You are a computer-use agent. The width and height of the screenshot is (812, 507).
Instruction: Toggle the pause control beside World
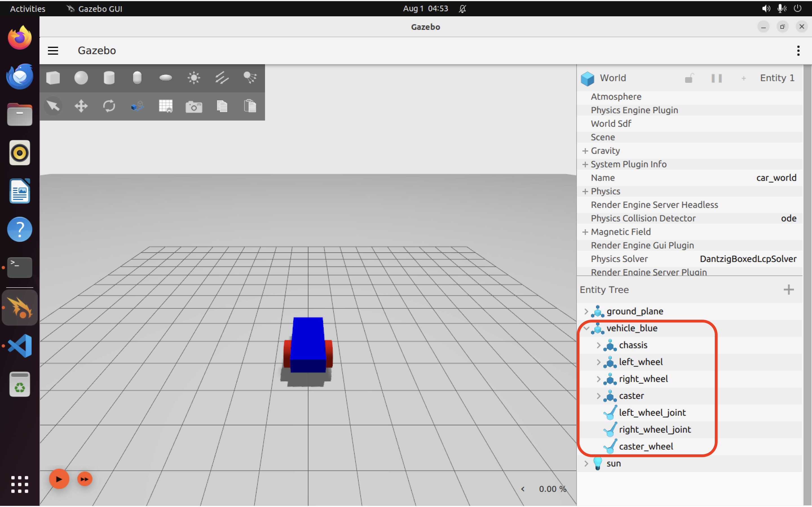coord(717,78)
